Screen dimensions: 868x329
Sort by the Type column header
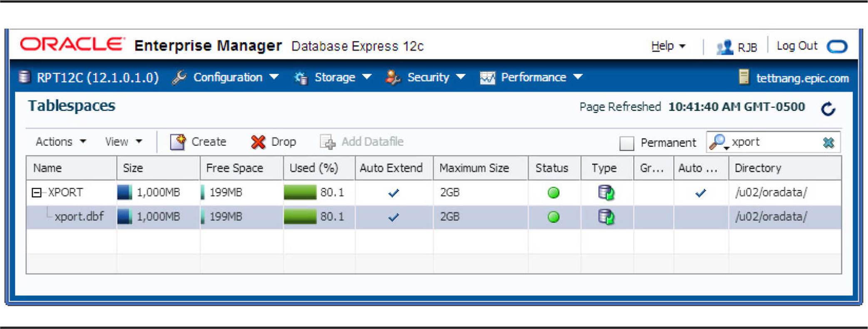pos(607,168)
